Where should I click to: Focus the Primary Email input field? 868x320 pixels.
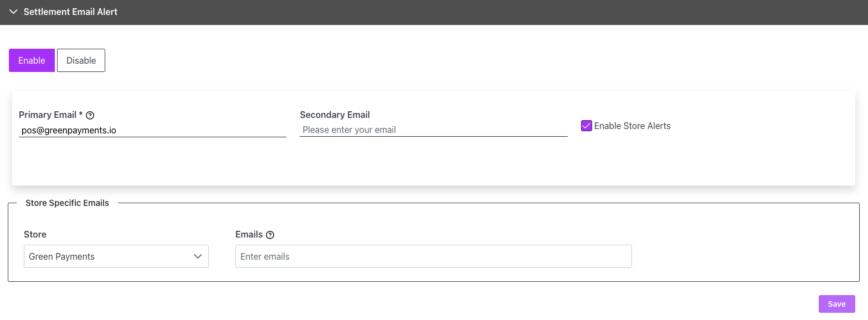(152, 131)
